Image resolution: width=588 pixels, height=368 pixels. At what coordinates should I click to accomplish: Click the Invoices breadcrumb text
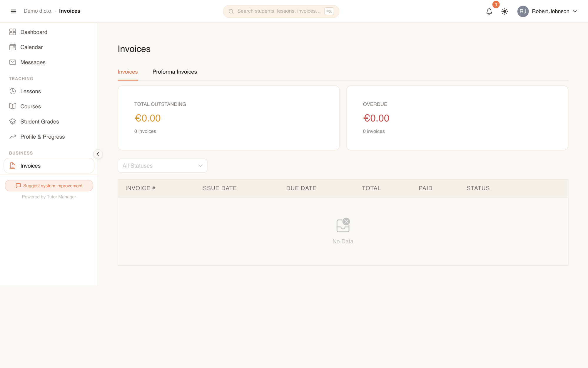70,11
